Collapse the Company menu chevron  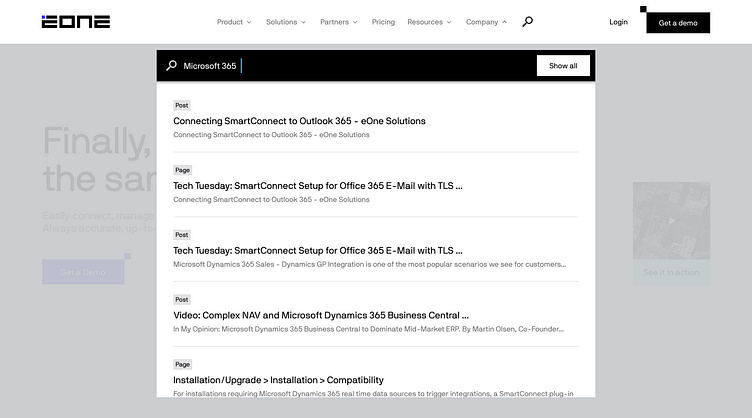click(504, 22)
